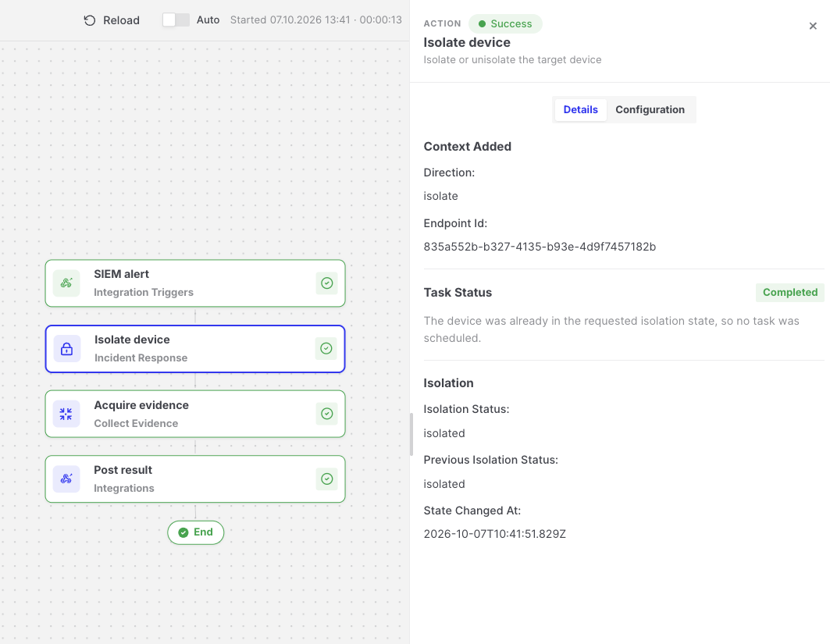Toggle the Auto refresh switch
830x644 pixels.
176,20
